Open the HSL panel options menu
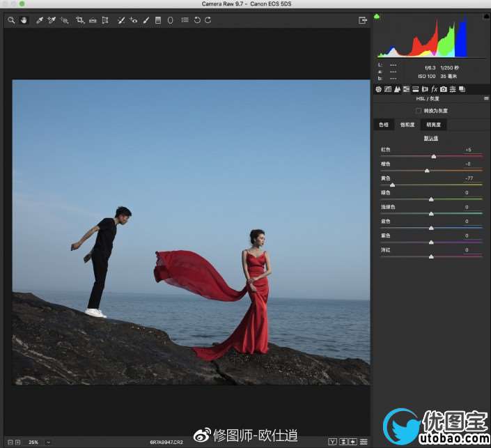This screenshot has height=448, width=491. point(485,99)
